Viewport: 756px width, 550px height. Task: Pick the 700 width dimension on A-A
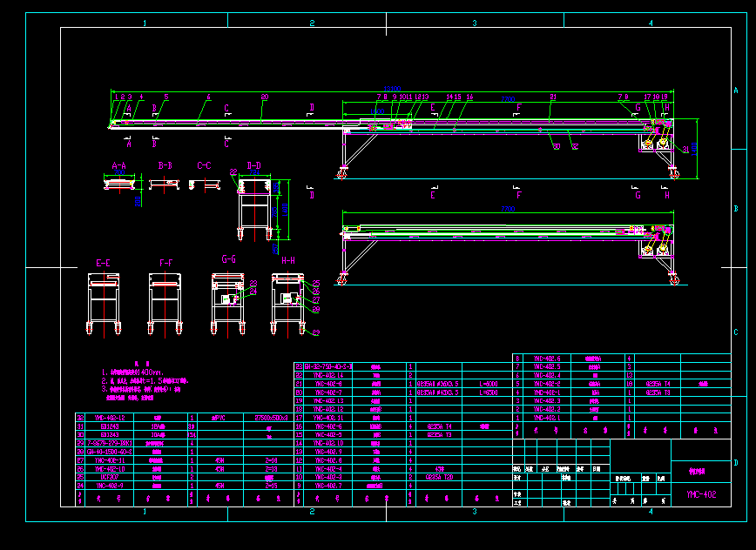point(119,172)
